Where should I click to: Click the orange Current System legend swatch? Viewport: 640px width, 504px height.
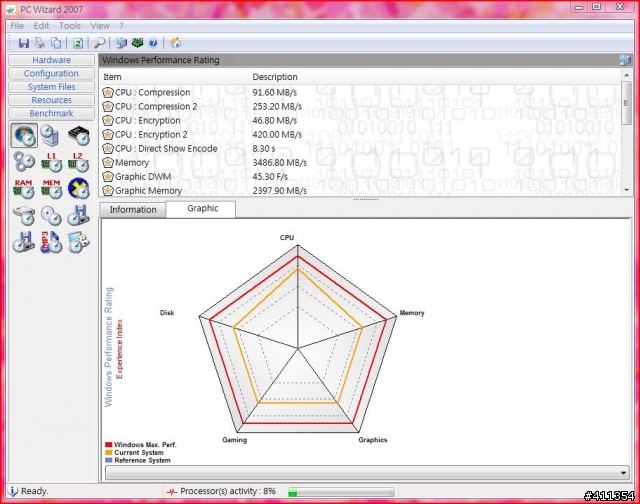(109, 453)
